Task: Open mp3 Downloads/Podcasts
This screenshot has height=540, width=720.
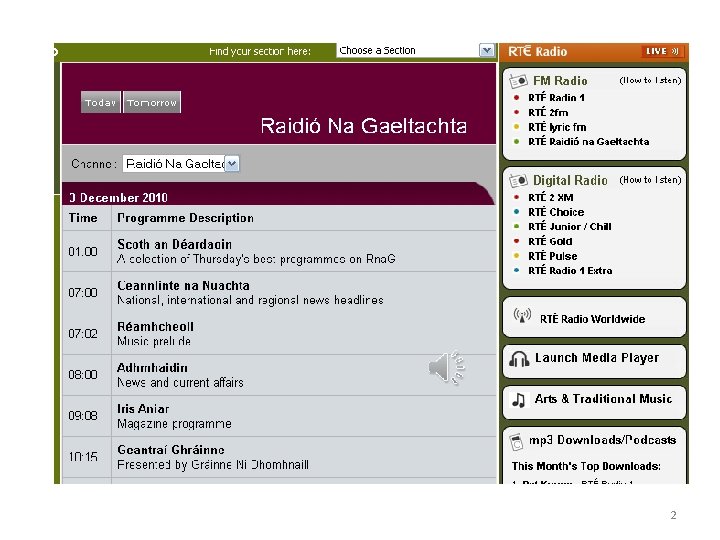Action: (x=602, y=440)
